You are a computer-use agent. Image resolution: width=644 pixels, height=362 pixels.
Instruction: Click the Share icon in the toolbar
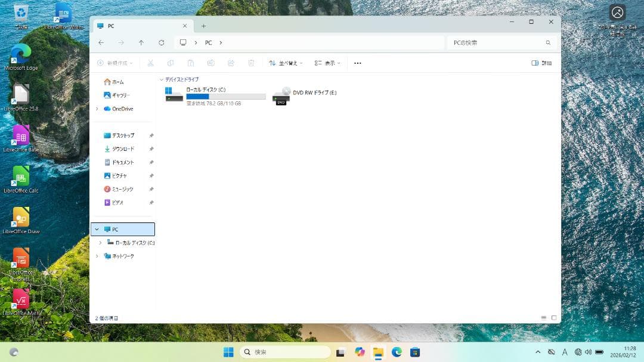[231, 63]
